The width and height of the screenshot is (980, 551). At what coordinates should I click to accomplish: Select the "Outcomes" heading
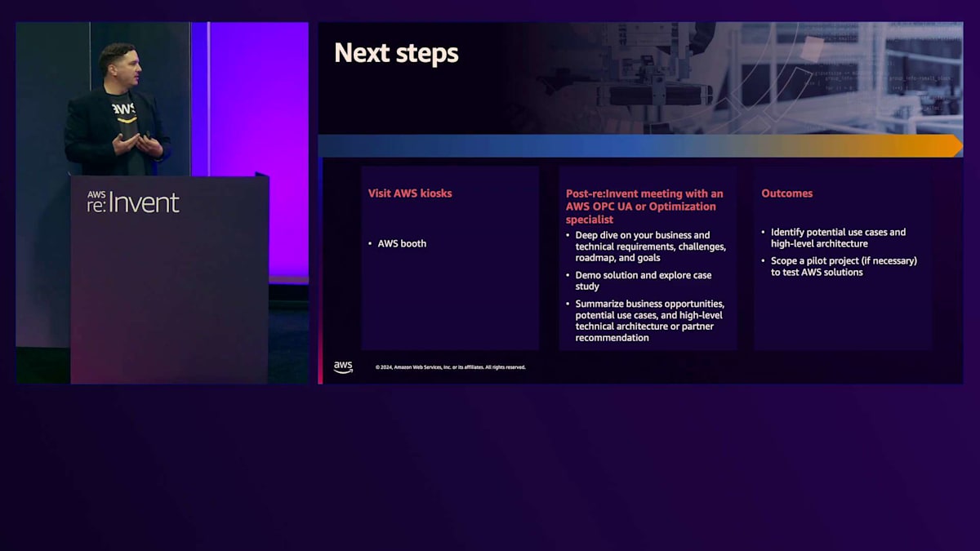[787, 193]
